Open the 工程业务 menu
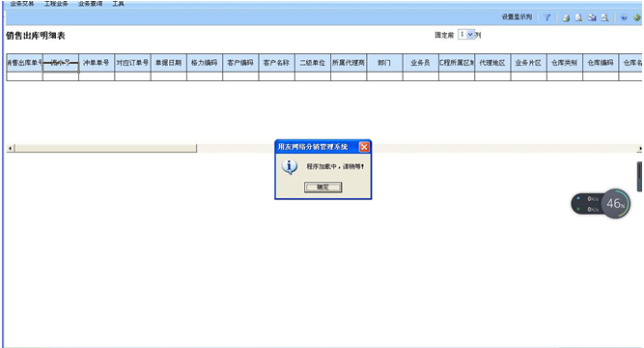Viewport: 644px width, 348px height. tap(56, 4)
